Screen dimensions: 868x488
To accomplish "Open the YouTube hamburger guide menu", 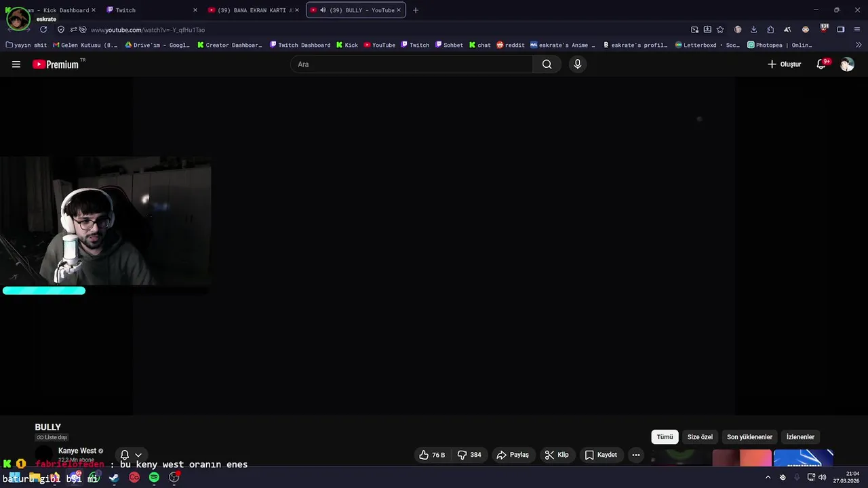I will pyautogui.click(x=16, y=64).
